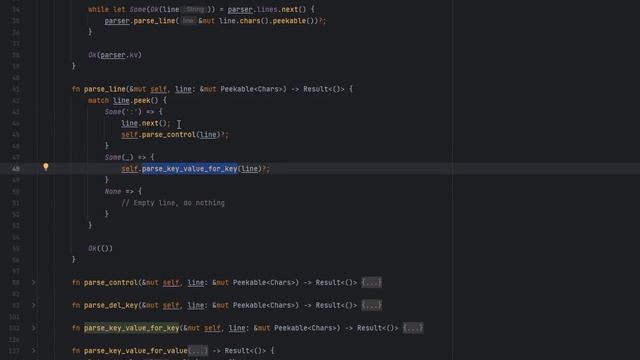Expand the folded parse_del_key function gutter arrow

tap(34, 305)
